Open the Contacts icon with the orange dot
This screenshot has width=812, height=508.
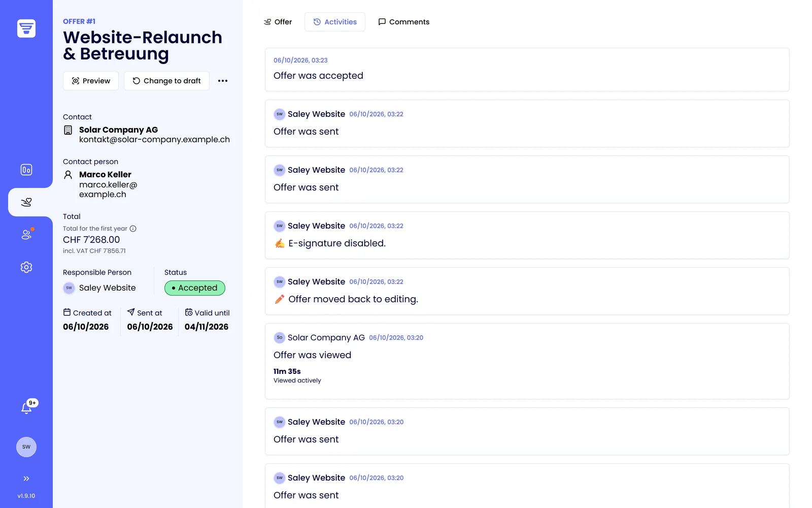[x=26, y=234]
